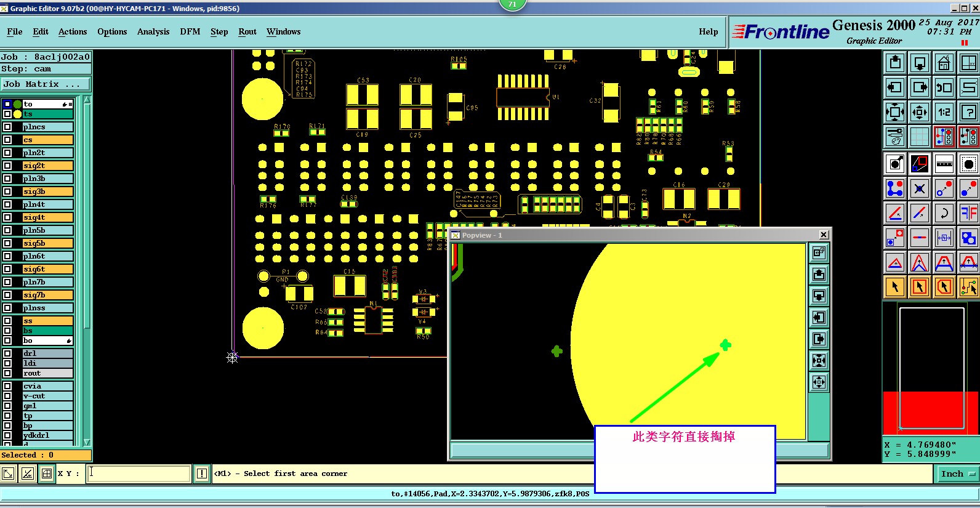The height and width of the screenshot is (508, 980).
Task: Open the Step menu
Action: pyautogui.click(x=219, y=31)
